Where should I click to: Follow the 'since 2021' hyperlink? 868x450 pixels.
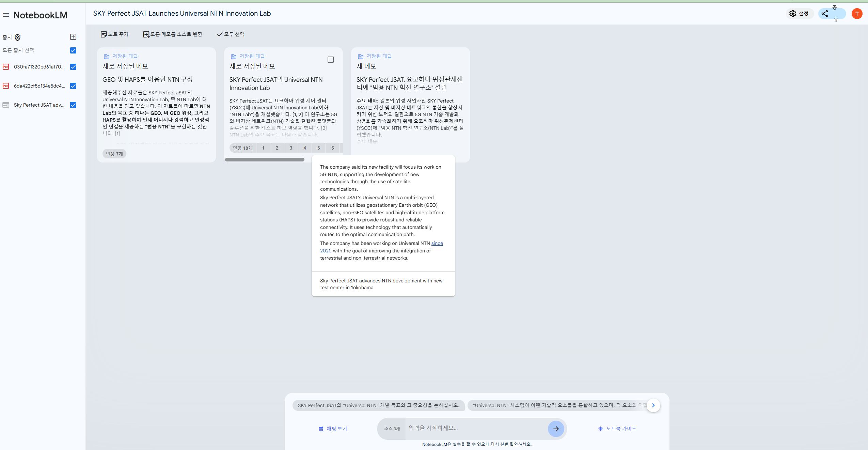click(x=437, y=243)
